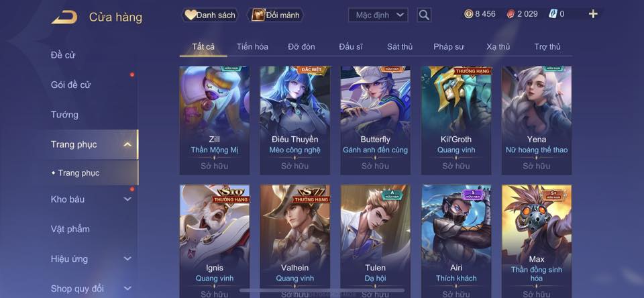This screenshot has width=644, height=298.
Task: Select the Tiến hóa tab
Action: pyautogui.click(x=252, y=47)
